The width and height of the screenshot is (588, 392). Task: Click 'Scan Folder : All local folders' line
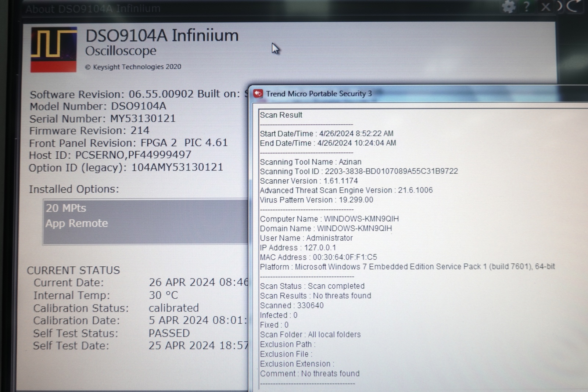(310, 335)
